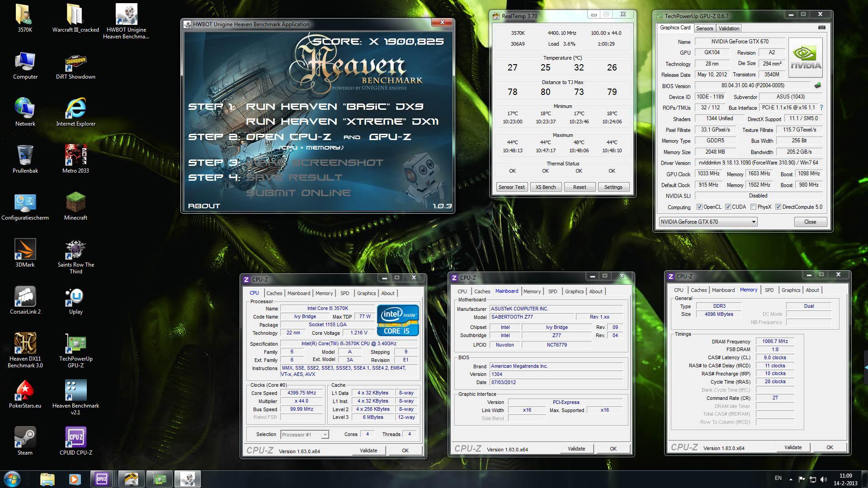Run Heaven "Xtreme" DX11 benchmark
Image resolution: width=868 pixels, height=488 pixels.
click(x=342, y=122)
